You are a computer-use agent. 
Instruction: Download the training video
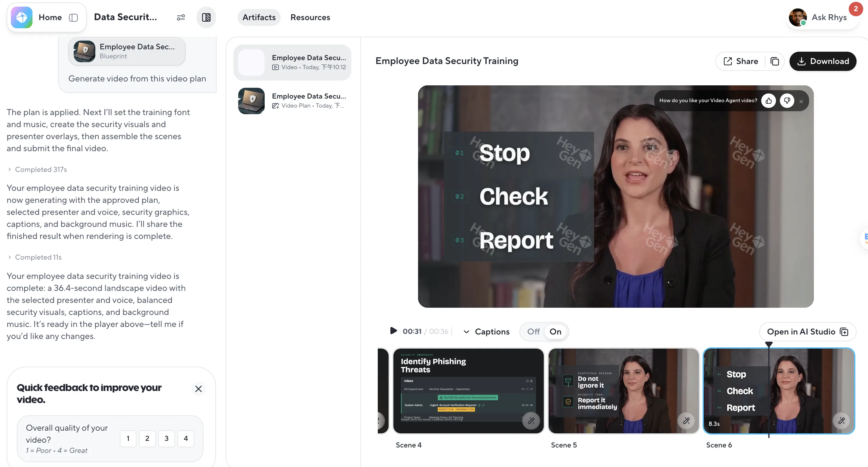click(823, 61)
